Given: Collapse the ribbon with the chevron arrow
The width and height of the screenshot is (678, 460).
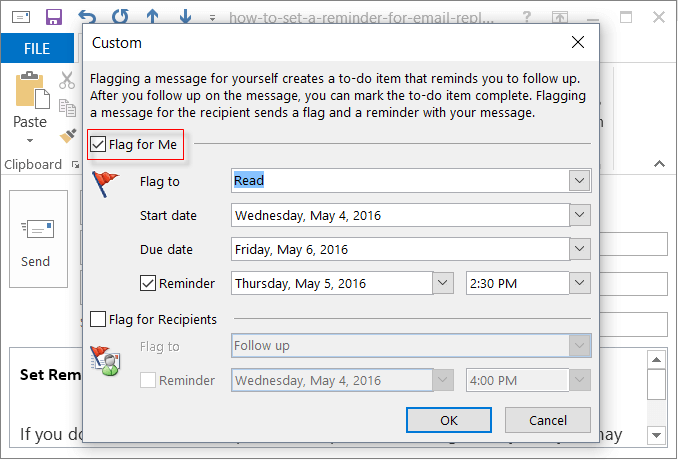Looking at the screenshot, I should [x=659, y=164].
